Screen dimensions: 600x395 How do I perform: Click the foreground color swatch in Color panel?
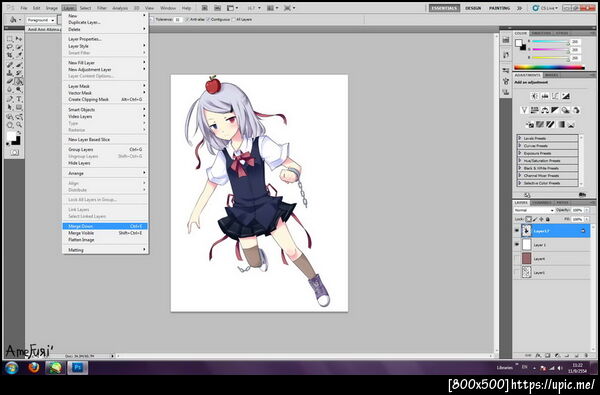[x=519, y=43]
